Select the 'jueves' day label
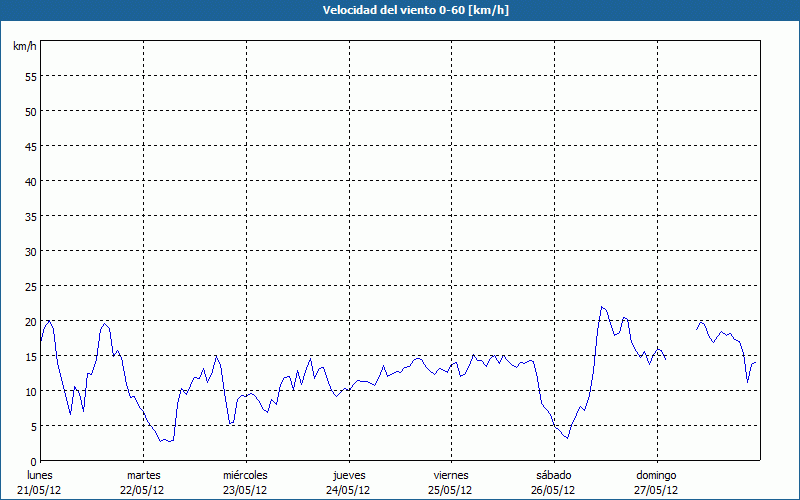Viewport: 800px width, 500px height. click(x=348, y=475)
